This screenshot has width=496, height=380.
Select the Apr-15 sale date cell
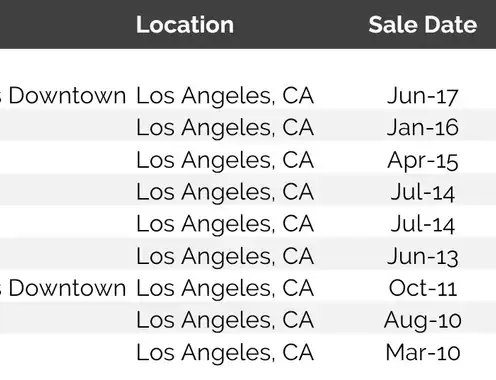(x=423, y=161)
